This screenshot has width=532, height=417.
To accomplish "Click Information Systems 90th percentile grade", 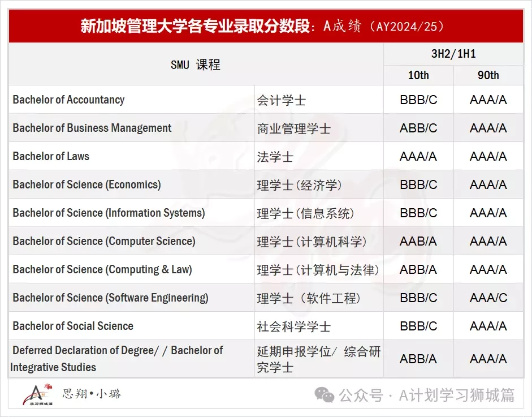I will (x=488, y=213).
